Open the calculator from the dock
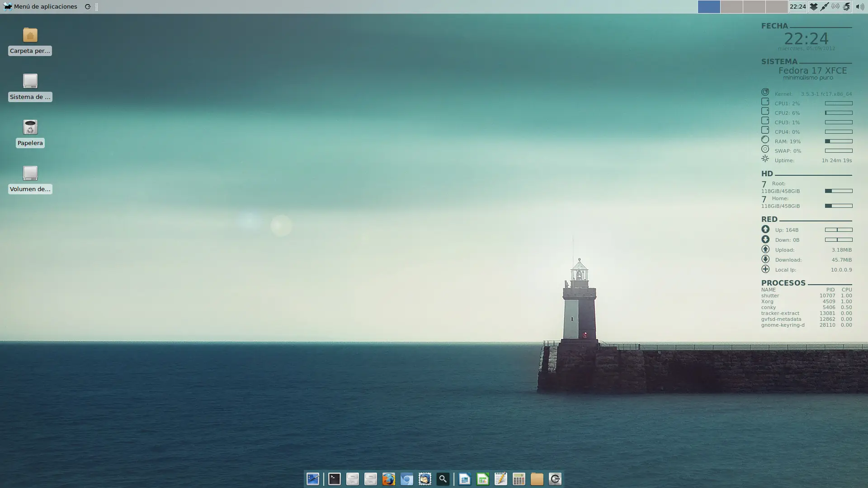Image resolution: width=868 pixels, height=488 pixels. click(x=519, y=479)
